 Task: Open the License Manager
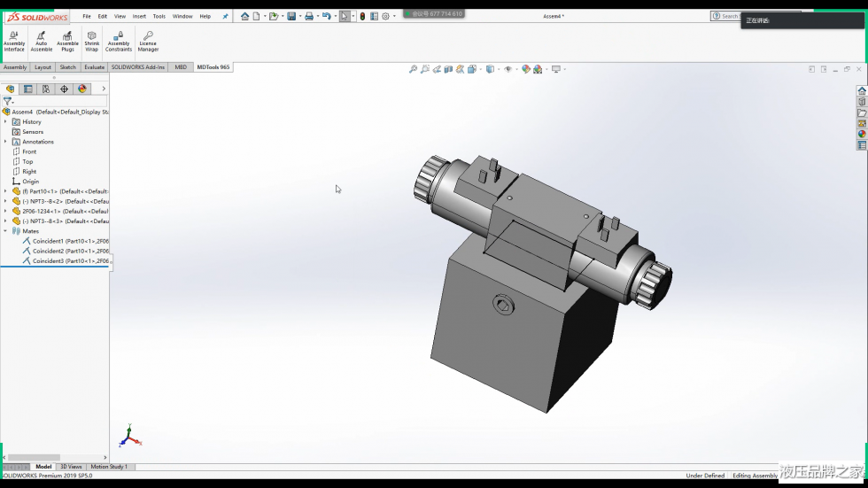point(148,41)
